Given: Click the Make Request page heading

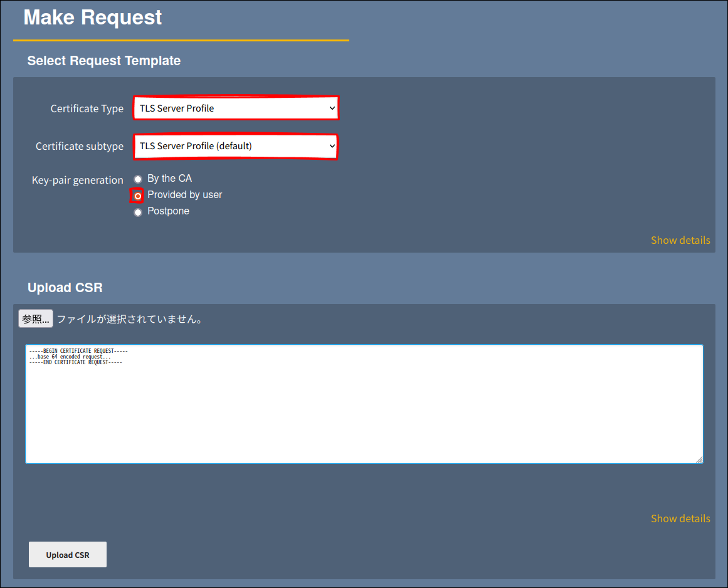Looking at the screenshot, I should 93,18.
